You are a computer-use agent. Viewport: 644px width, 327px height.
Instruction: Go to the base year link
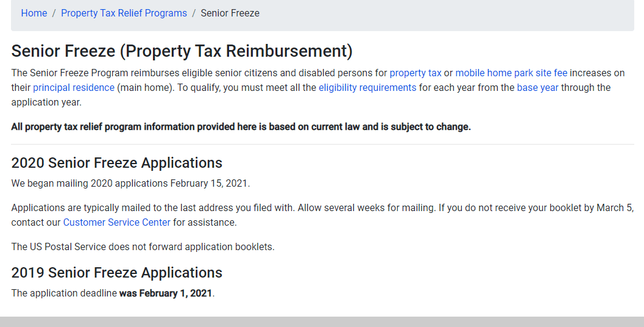tap(537, 87)
